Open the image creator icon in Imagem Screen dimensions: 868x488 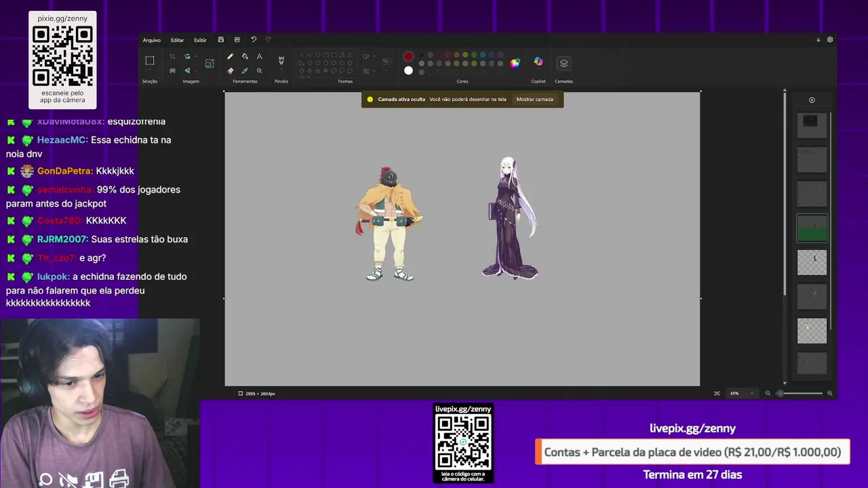coord(210,64)
